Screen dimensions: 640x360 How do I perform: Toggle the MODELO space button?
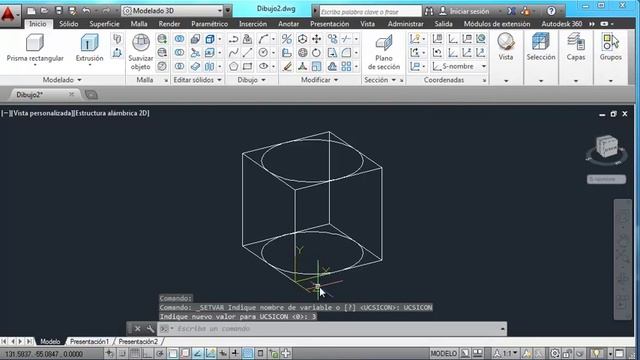[443, 353]
